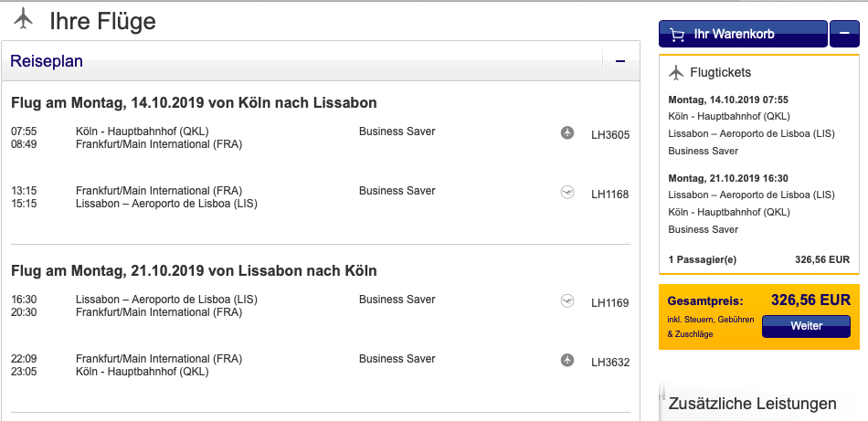Click the Lufthansa crane icon for LH1168
868x421 pixels.
(x=567, y=193)
